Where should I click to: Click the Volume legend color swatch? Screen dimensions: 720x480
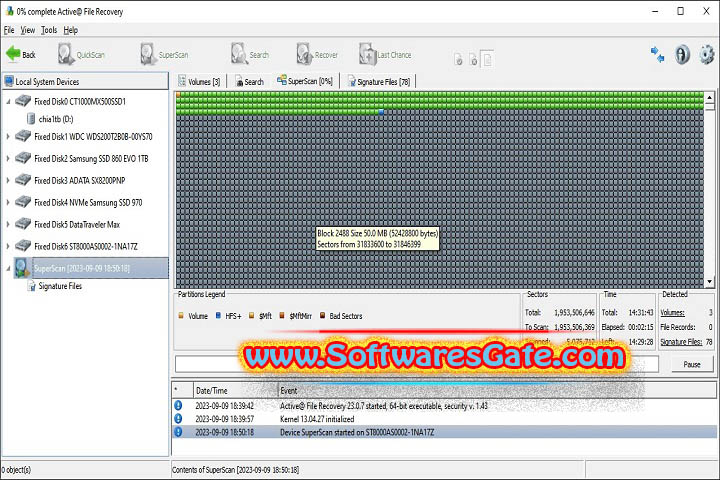(x=181, y=316)
